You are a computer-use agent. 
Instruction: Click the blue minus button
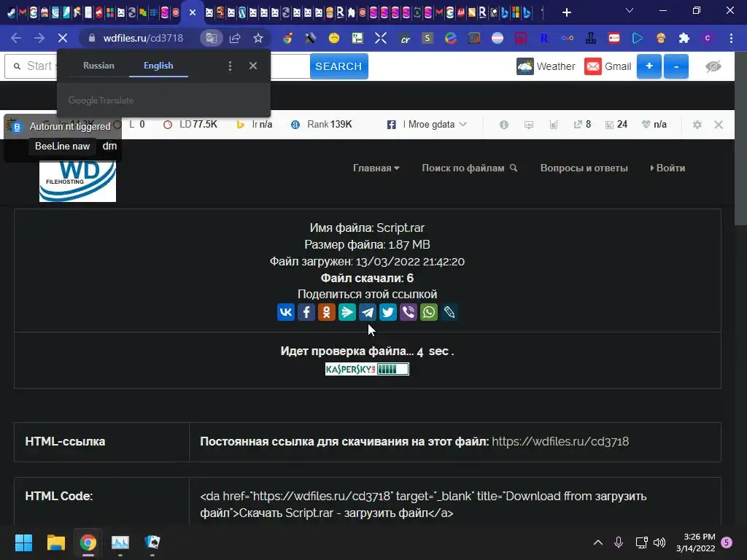676,66
